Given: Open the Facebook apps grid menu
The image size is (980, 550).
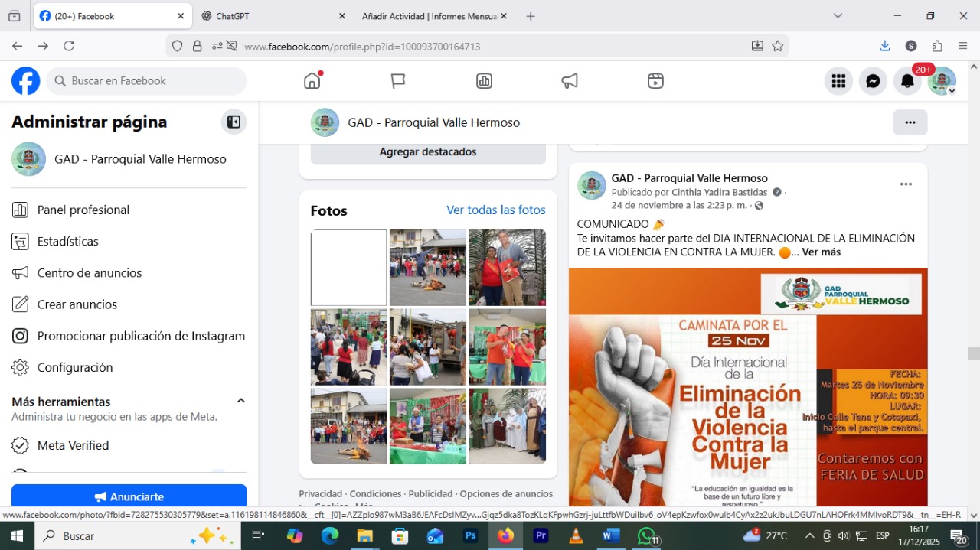Looking at the screenshot, I should pos(838,81).
